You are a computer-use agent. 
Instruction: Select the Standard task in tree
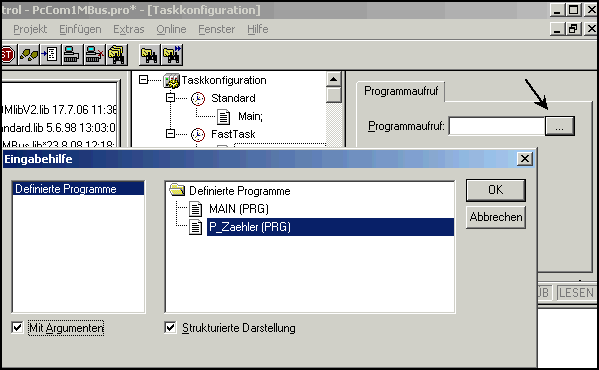coord(233,99)
